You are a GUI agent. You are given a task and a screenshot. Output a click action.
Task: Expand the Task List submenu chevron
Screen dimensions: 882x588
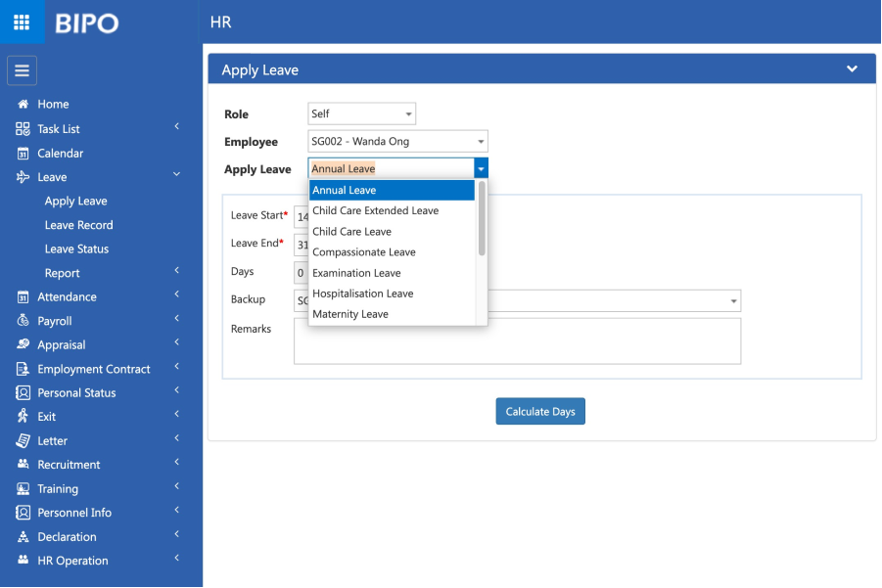[176, 126]
